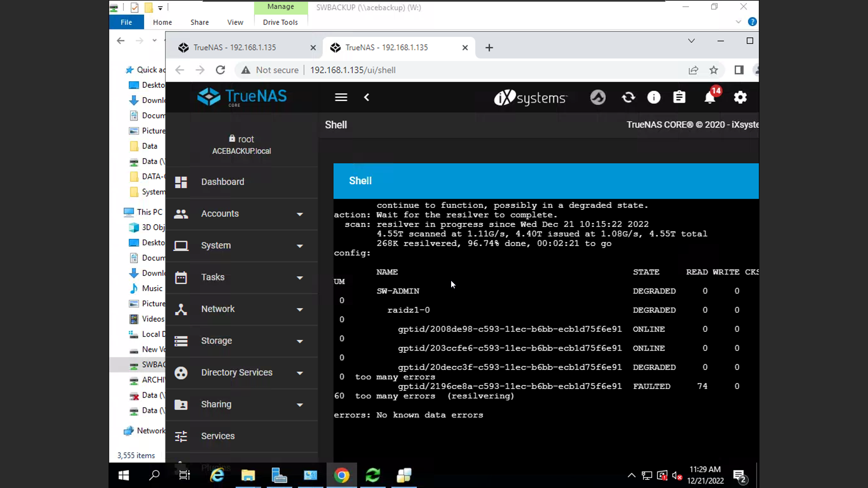Open the File tab in Explorer window
This screenshot has width=868, height=488.
click(126, 22)
